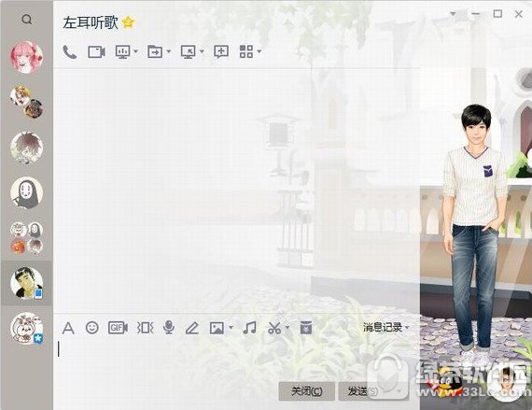Click the 关闭(C) button
The image size is (532, 410).
[x=307, y=391]
